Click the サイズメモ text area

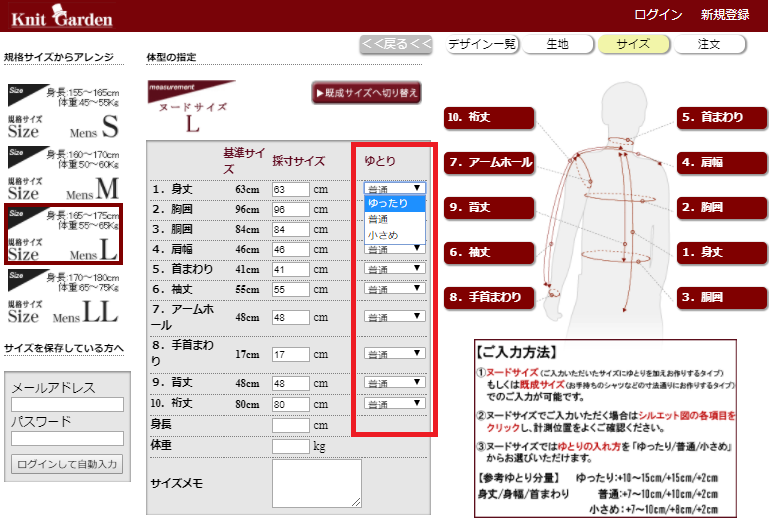pyautogui.click(x=317, y=483)
